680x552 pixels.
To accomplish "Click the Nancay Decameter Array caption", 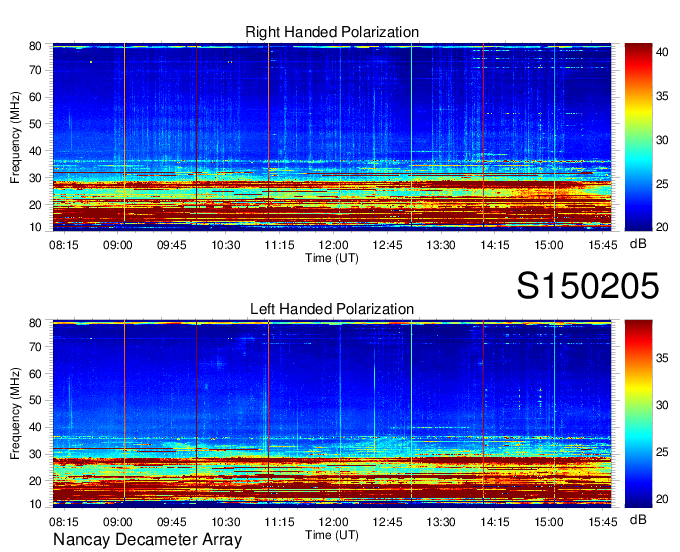I will (x=147, y=539).
